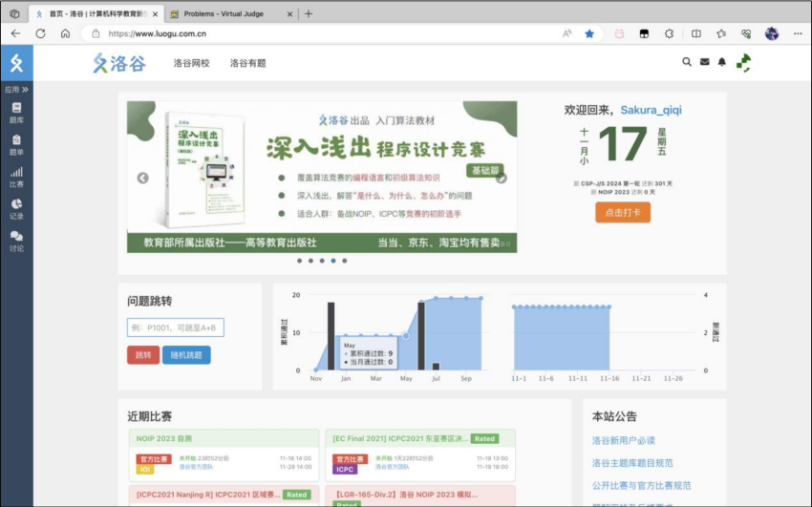The height and width of the screenshot is (507, 812).
Task: Open 题库 problem set in sidebar
Action: pyautogui.click(x=16, y=113)
